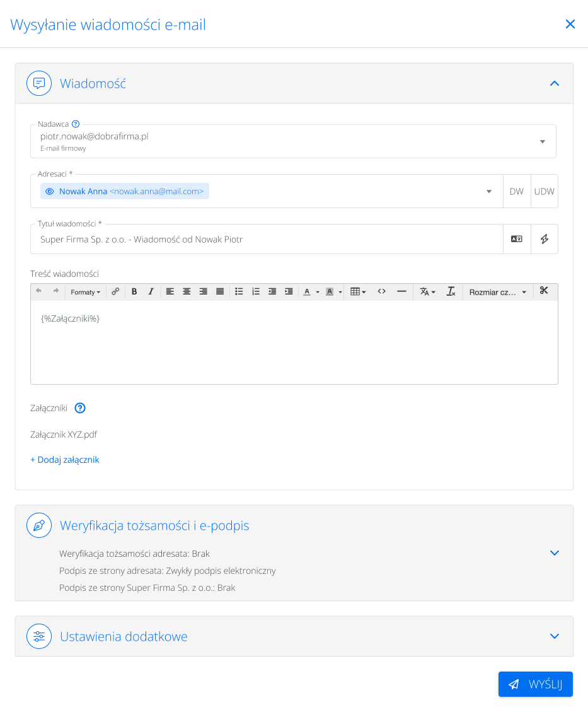Open the Rozmiar czcionki font size dropdown
The width and height of the screenshot is (588, 712).
tap(498, 292)
